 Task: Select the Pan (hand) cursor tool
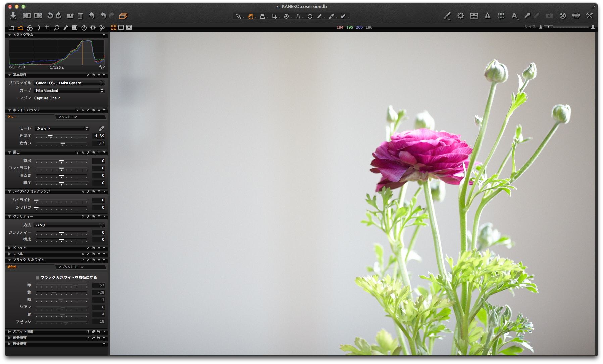251,16
